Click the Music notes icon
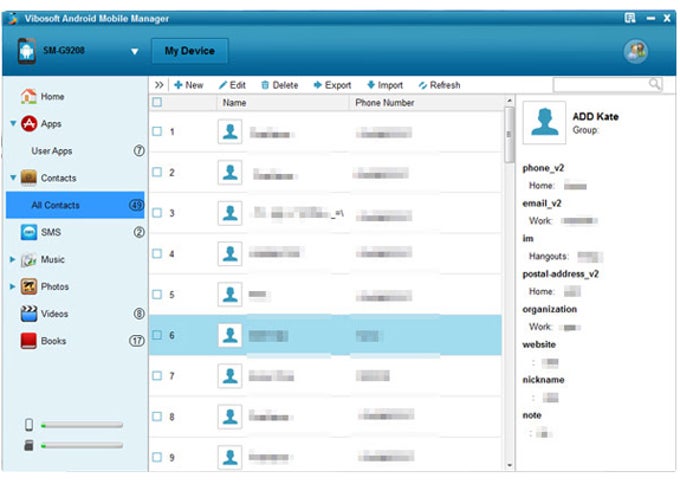The image size is (680, 497). (x=29, y=259)
